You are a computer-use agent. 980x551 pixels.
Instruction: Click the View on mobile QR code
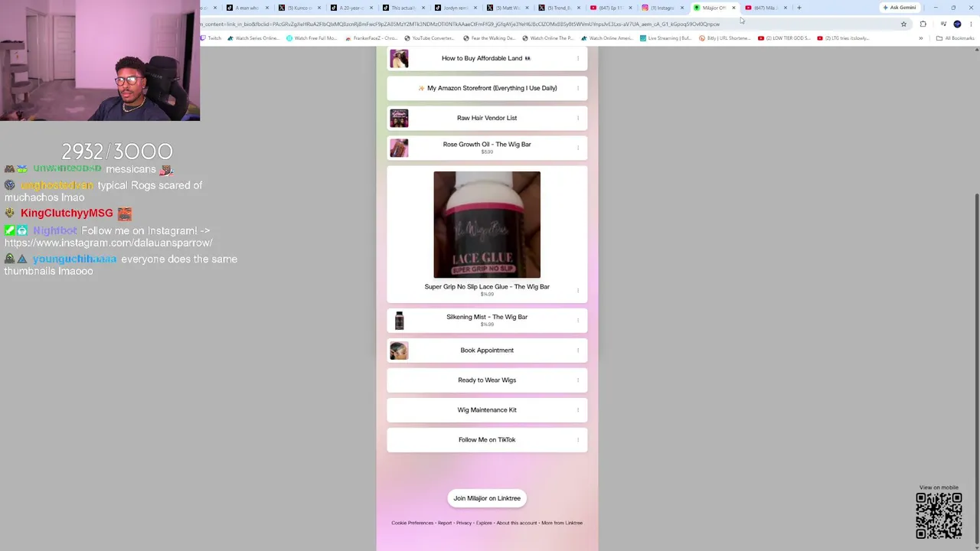coord(939,516)
